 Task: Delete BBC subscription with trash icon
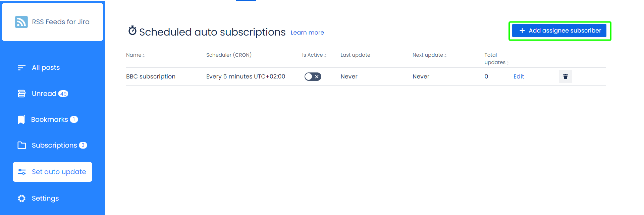(565, 76)
